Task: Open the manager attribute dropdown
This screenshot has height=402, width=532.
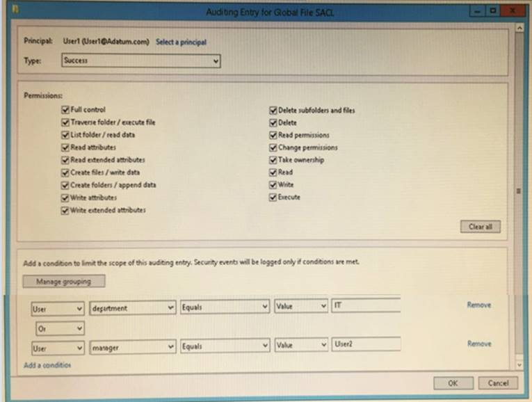Action: (x=132, y=345)
